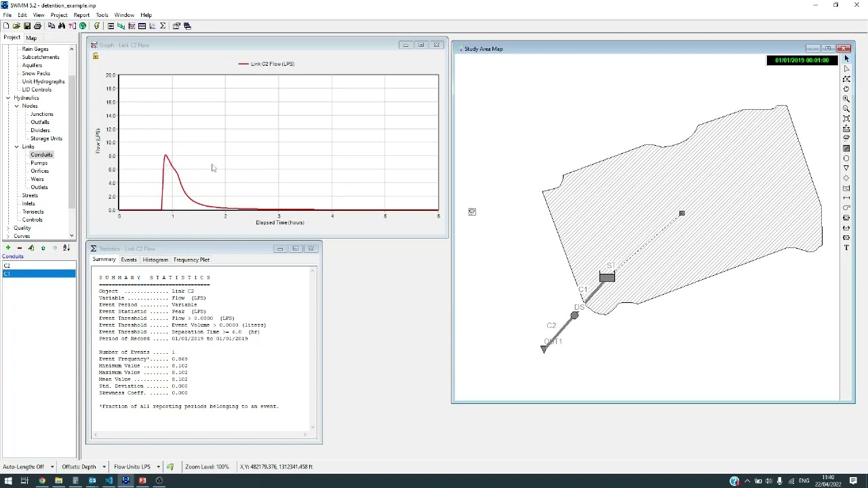Open PowerPoint from taskbar
The image size is (868, 488).
[142, 481]
